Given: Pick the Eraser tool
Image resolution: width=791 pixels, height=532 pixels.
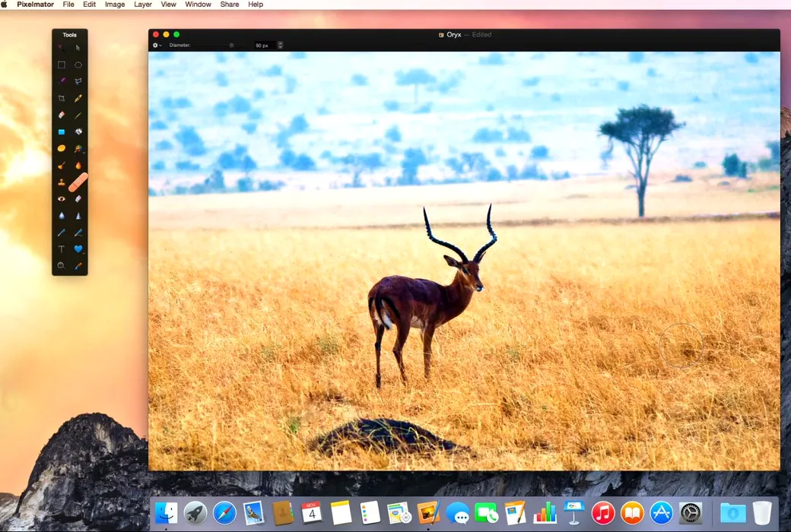Looking at the screenshot, I should (62, 115).
